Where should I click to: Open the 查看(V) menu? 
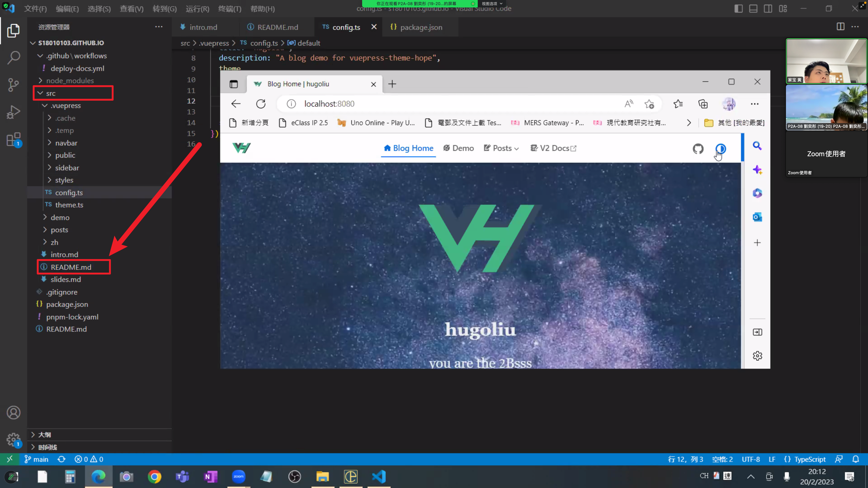131,9
